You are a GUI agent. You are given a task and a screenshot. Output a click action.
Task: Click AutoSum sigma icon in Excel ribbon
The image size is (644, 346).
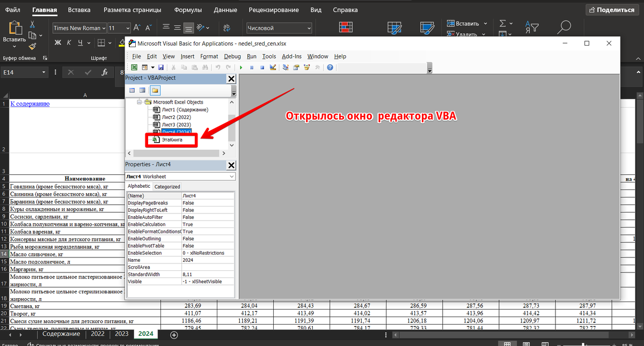[503, 24]
